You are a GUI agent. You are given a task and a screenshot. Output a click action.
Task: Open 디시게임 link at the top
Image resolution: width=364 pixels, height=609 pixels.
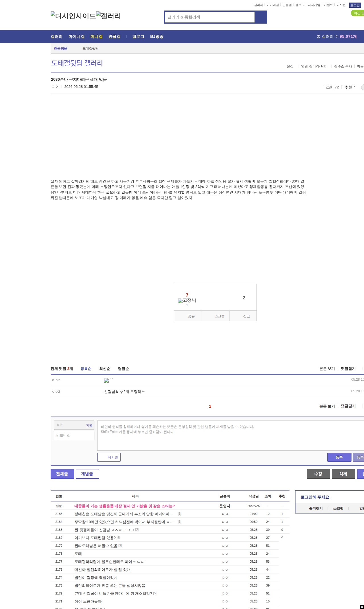click(314, 5)
